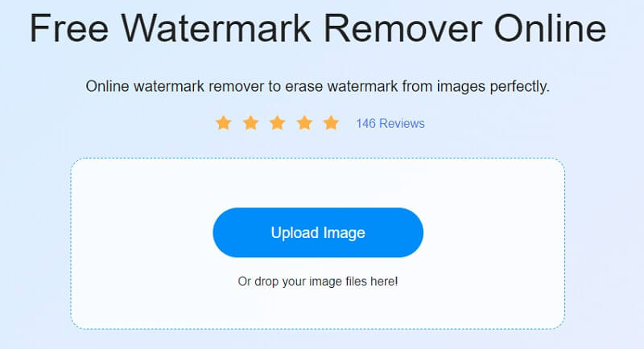This screenshot has height=349, width=644.
Task: Open the 146 Reviews link
Action: click(x=390, y=124)
